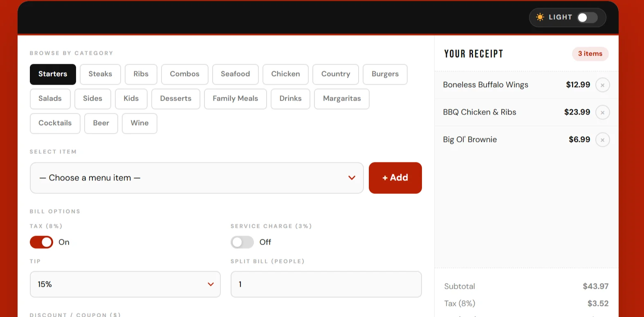
Task: Open the Choose a menu item dropdown
Action: coord(197,178)
